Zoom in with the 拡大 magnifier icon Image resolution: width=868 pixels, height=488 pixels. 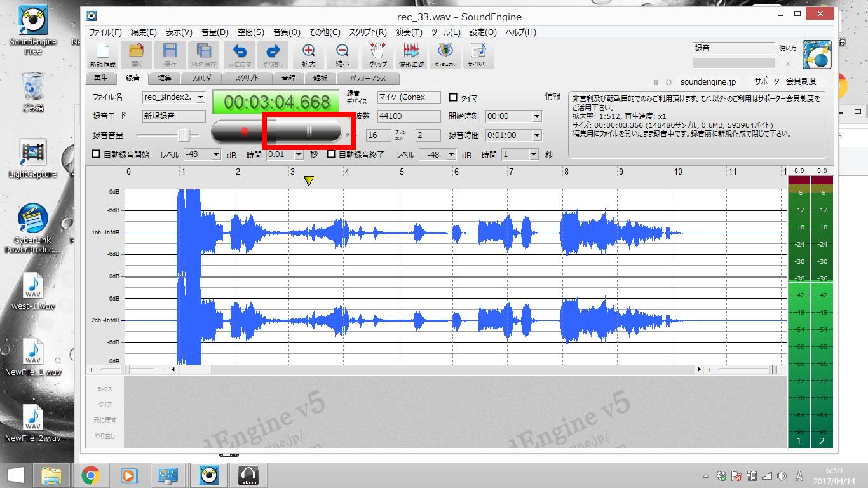(x=309, y=55)
